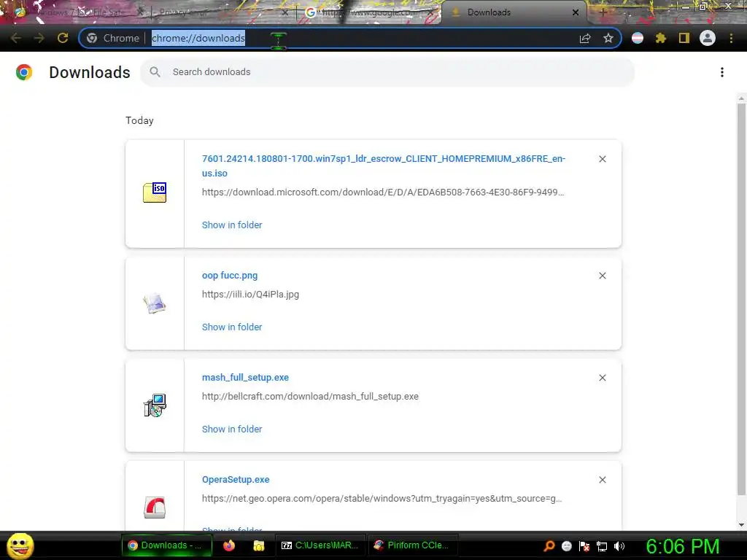Open the download.microsoft.com source URL
Screen dimensions: 747x560
pos(382,192)
